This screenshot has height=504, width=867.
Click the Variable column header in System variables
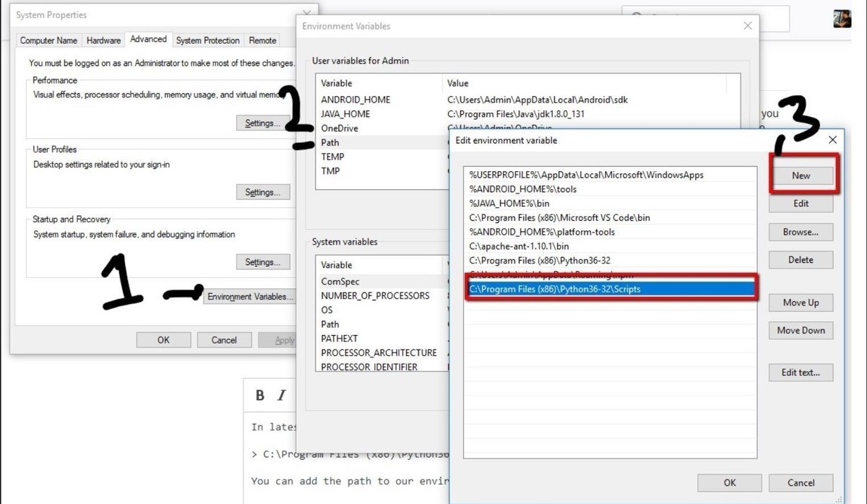(381, 265)
